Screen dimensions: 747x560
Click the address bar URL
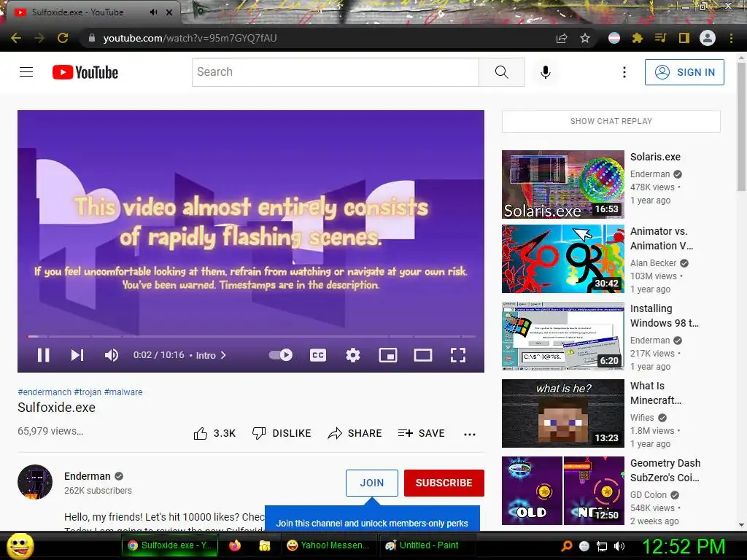point(190,38)
